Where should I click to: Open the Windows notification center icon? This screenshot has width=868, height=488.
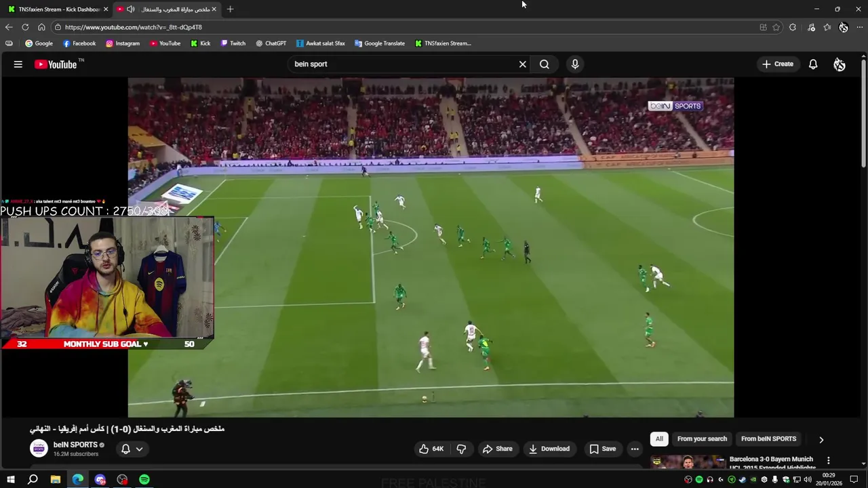point(854,480)
